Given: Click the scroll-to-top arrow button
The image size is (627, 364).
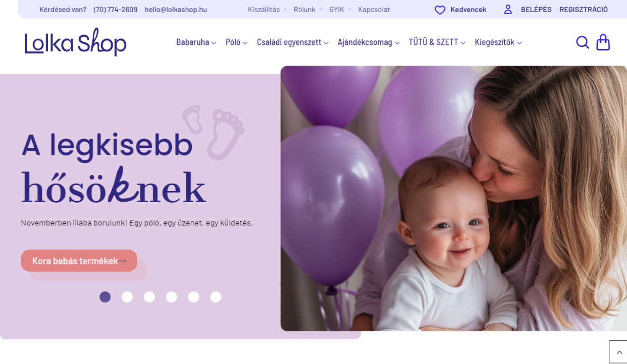Looking at the screenshot, I should (x=619, y=352).
